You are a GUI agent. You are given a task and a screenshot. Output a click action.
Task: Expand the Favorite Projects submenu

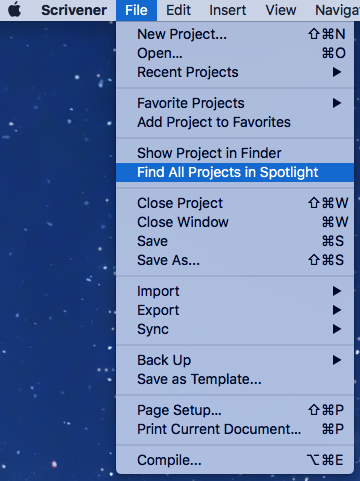click(x=235, y=103)
